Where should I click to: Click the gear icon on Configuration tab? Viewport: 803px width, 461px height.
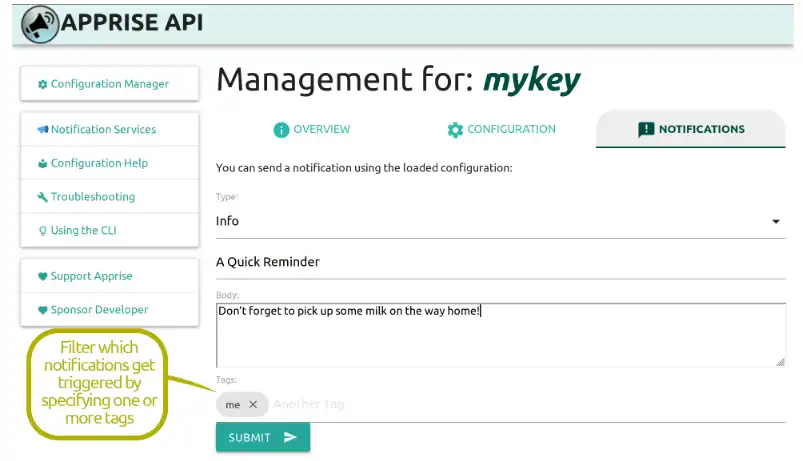click(455, 130)
